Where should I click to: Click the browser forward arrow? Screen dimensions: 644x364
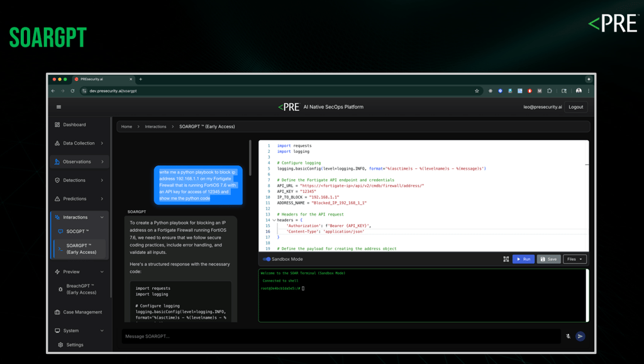(x=62, y=91)
